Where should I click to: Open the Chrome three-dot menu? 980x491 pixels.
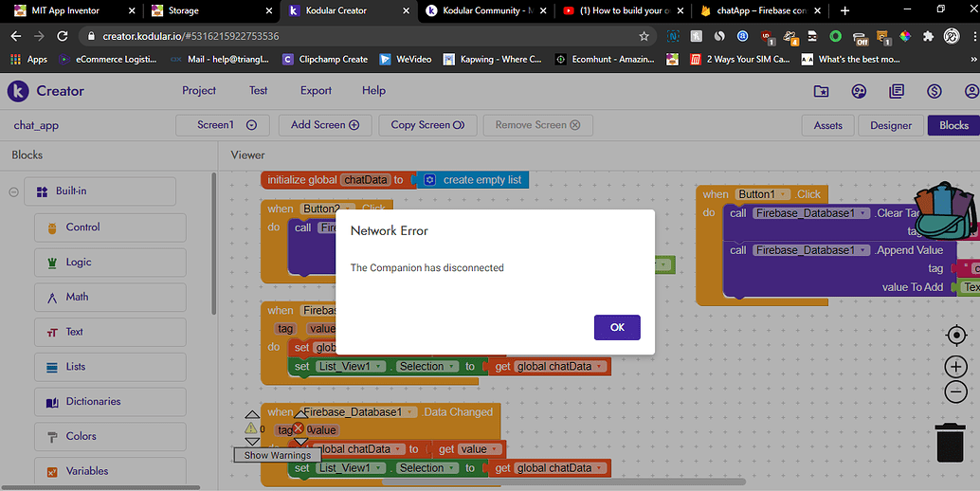[x=973, y=36]
